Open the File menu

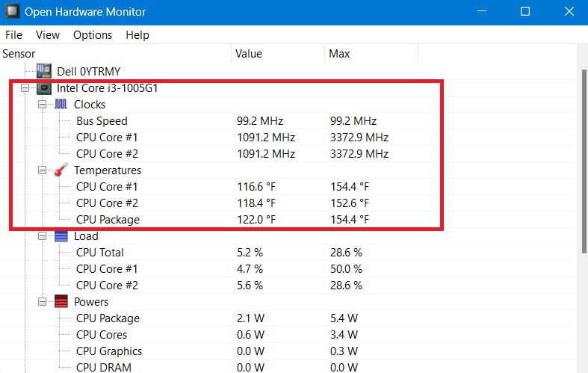point(14,35)
